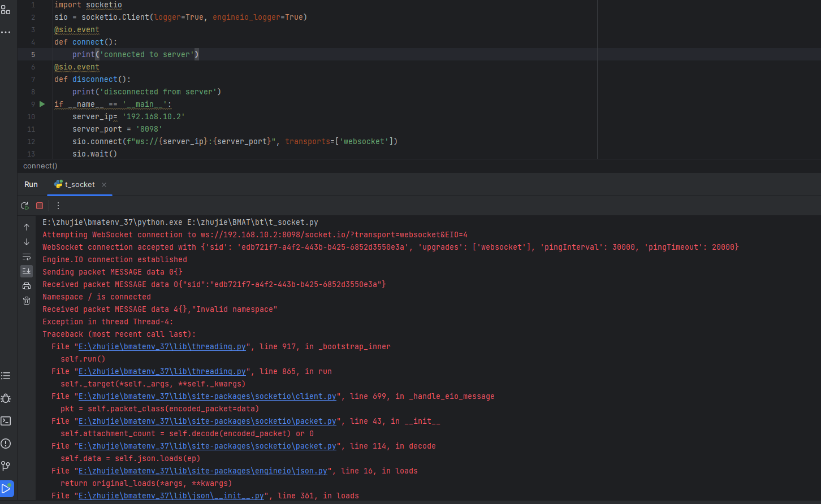Viewport: 821px width, 504px height.
Task: Run the main block from line 9 gutter arrow
Action: (x=42, y=104)
